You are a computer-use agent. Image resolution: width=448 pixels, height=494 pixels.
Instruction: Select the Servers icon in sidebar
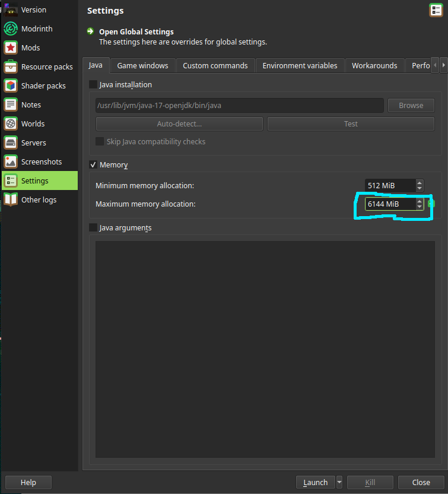click(11, 142)
